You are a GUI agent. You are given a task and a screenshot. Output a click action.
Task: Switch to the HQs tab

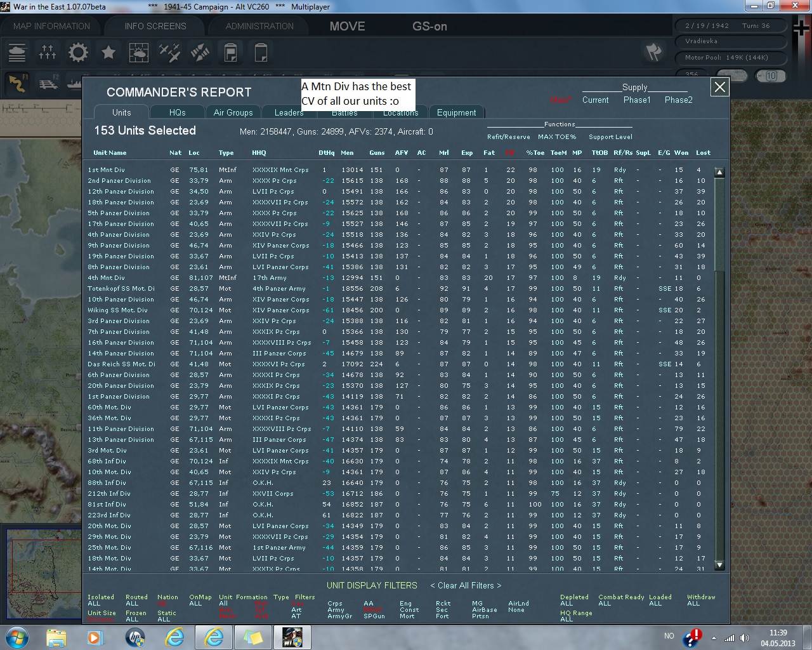click(178, 112)
